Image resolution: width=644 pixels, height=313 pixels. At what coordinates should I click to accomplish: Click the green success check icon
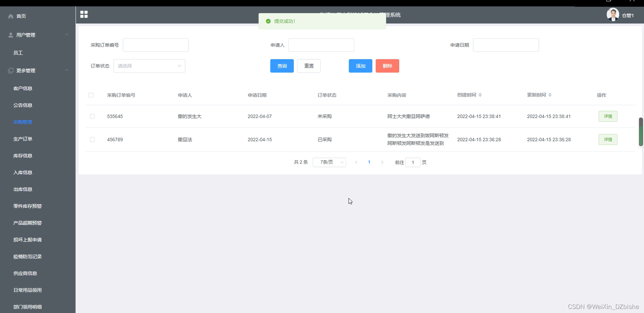pyautogui.click(x=268, y=21)
